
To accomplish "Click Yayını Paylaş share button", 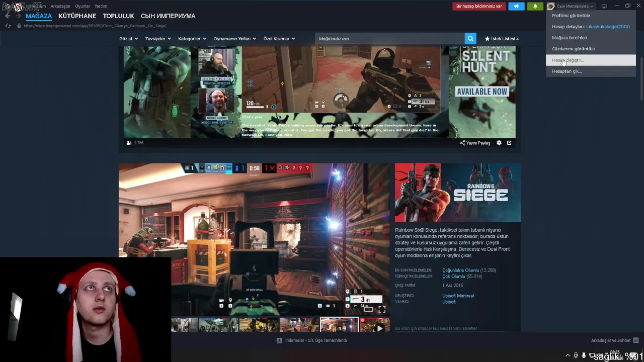I will pyautogui.click(x=475, y=143).
